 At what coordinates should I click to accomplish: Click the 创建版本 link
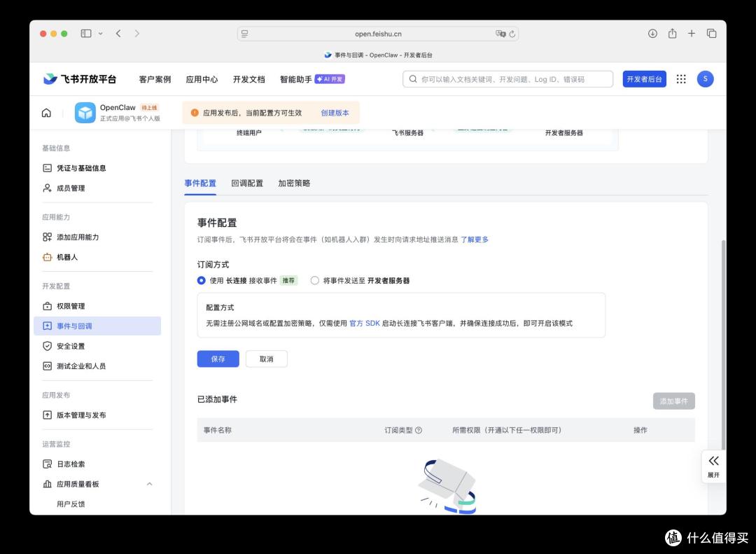pyautogui.click(x=335, y=113)
